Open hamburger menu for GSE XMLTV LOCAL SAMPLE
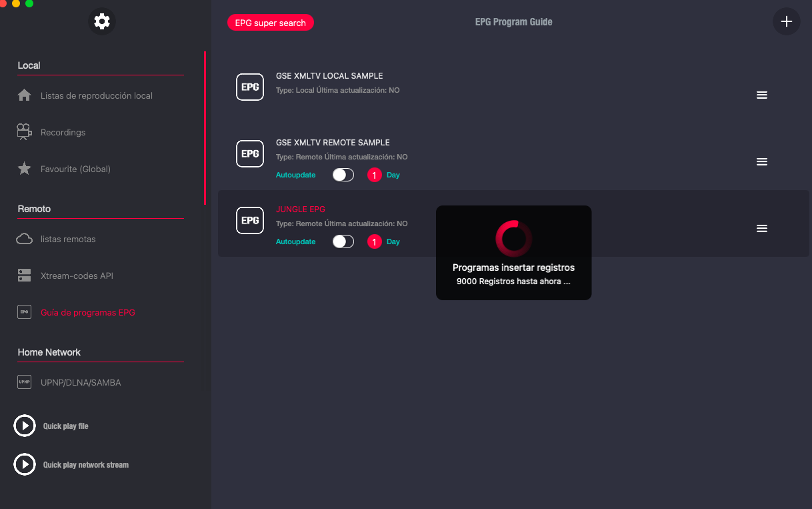 (x=762, y=95)
